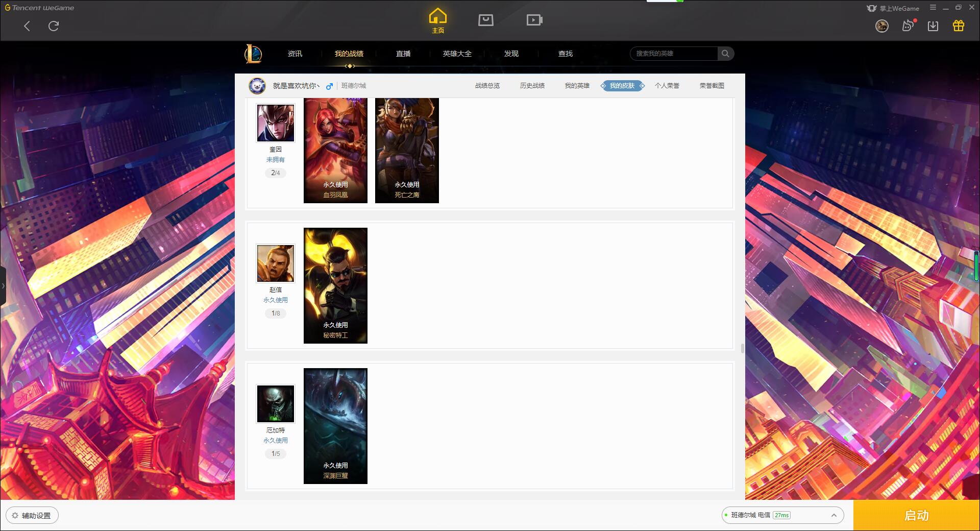Screen dimensions: 980x531
Task: Open the 血羽凤凰 skin card
Action: pos(335,151)
